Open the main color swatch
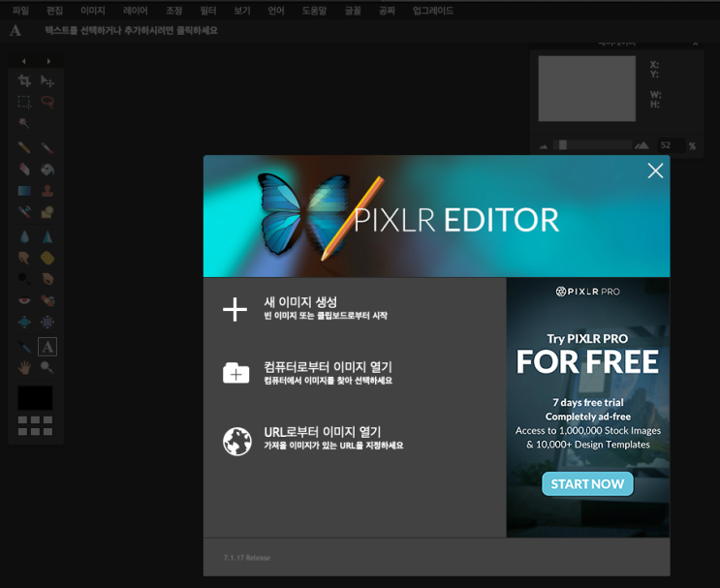The width and height of the screenshot is (720, 588). [x=35, y=397]
